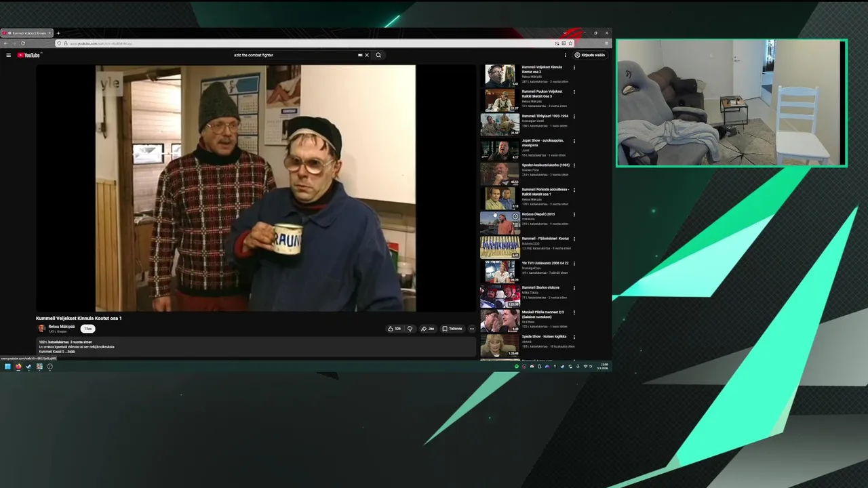Open options menu for Pääministeri Kootut
Viewport: 868px width, 488px height.
pos(574,239)
